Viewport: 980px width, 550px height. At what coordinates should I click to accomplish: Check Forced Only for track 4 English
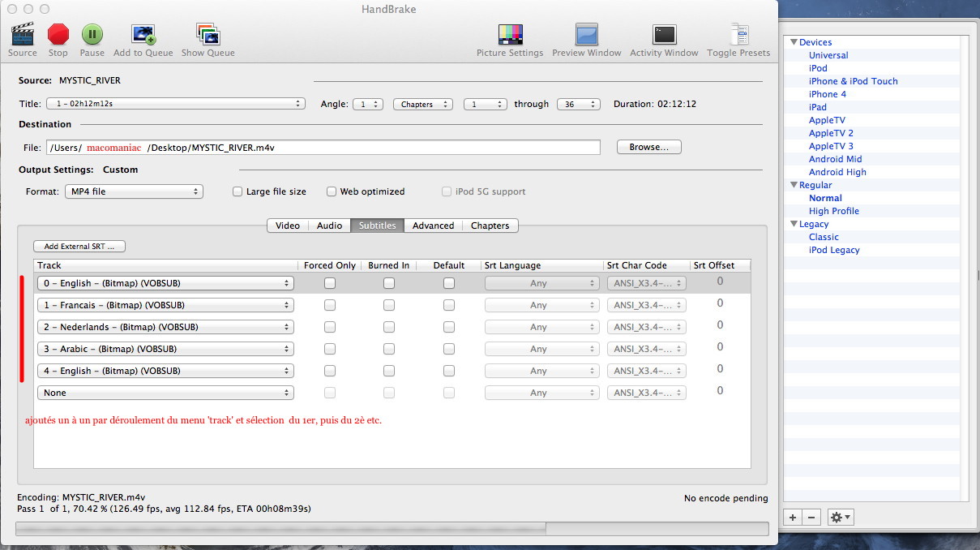coord(330,371)
